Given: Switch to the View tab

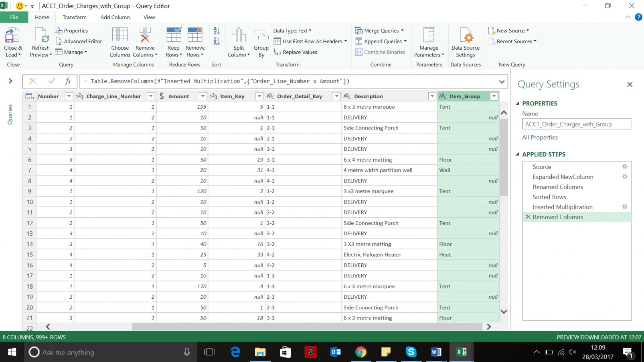Looking at the screenshot, I should point(149,17).
